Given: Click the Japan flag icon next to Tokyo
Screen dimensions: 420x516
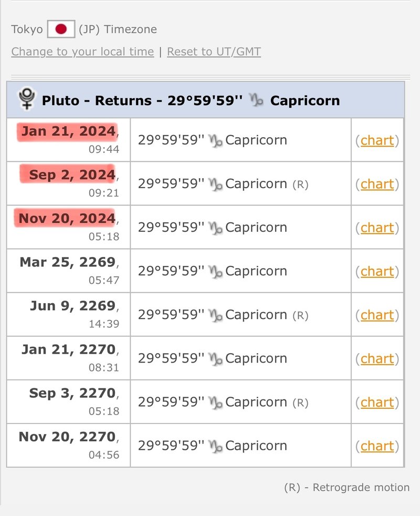Looking at the screenshot, I should click(61, 29).
